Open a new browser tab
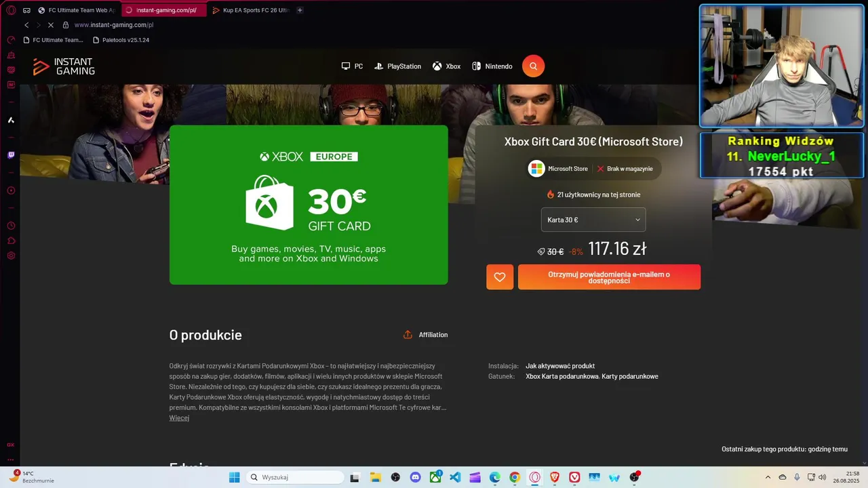This screenshot has width=868, height=488. [x=300, y=10]
